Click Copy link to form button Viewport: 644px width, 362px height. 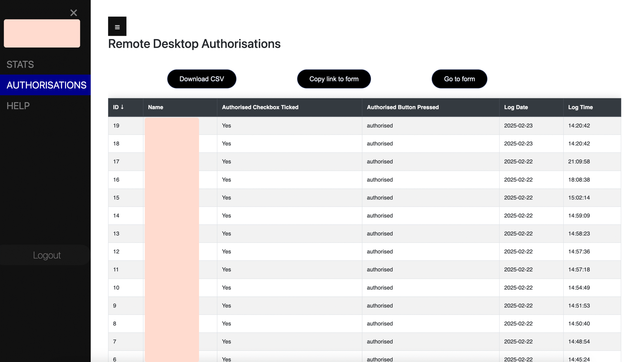334,79
